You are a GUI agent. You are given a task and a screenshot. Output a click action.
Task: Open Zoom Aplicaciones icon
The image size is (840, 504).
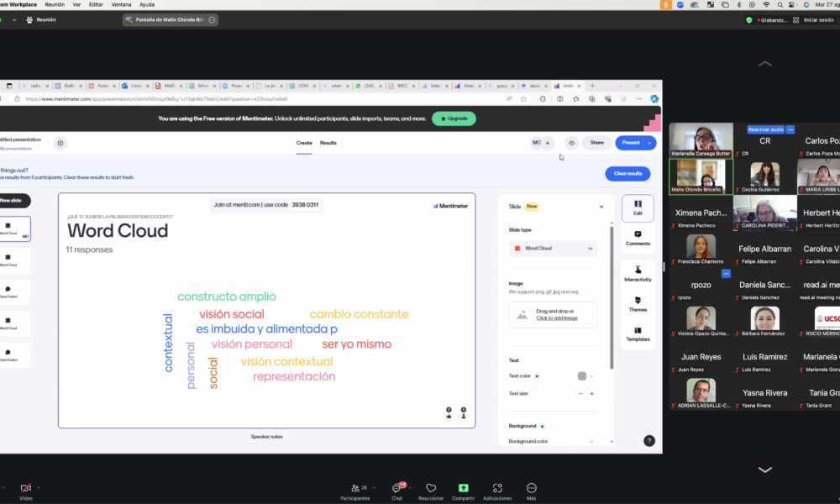click(497, 488)
